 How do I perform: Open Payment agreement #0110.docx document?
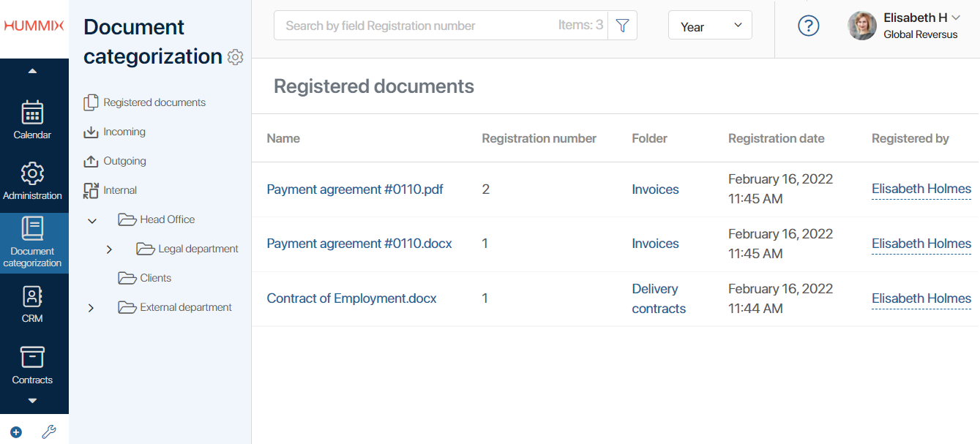point(359,244)
